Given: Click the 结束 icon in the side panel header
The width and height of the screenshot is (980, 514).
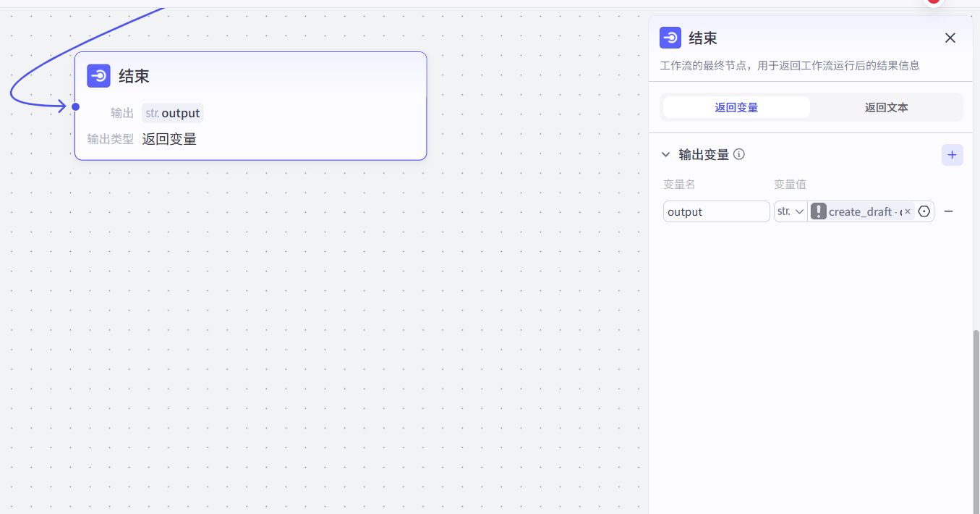Looking at the screenshot, I should point(670,38).
